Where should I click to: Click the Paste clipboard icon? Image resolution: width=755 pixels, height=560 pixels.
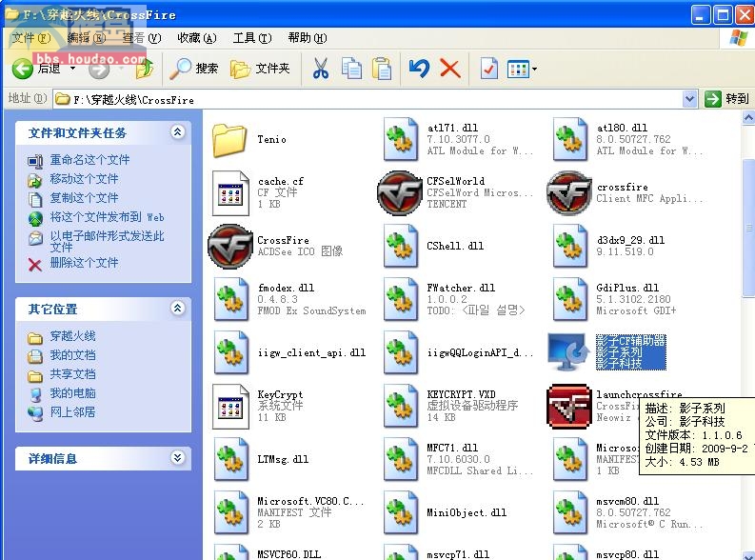[x=382, y=69]
